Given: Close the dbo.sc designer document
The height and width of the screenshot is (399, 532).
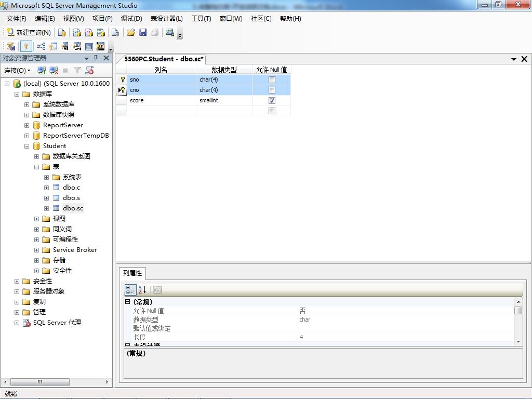Looking at the screenshot, I should [524, 59].
